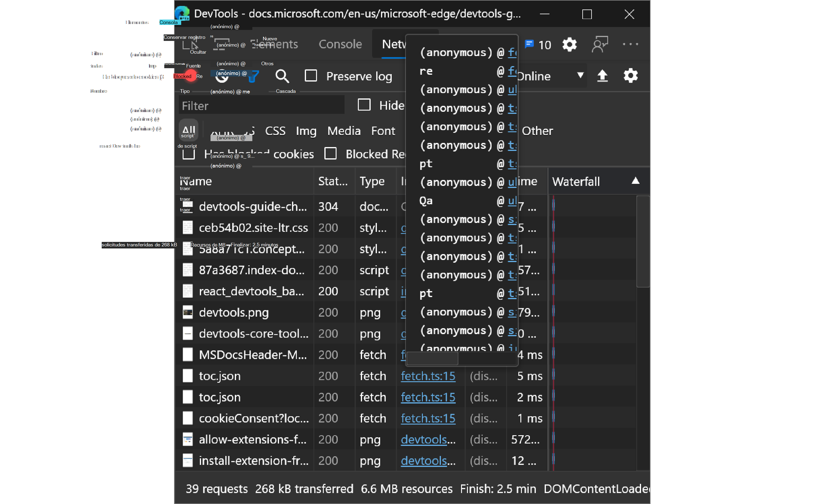Sort by the Status column header
This screenshot has height=504, width=824.
[334, 181]
